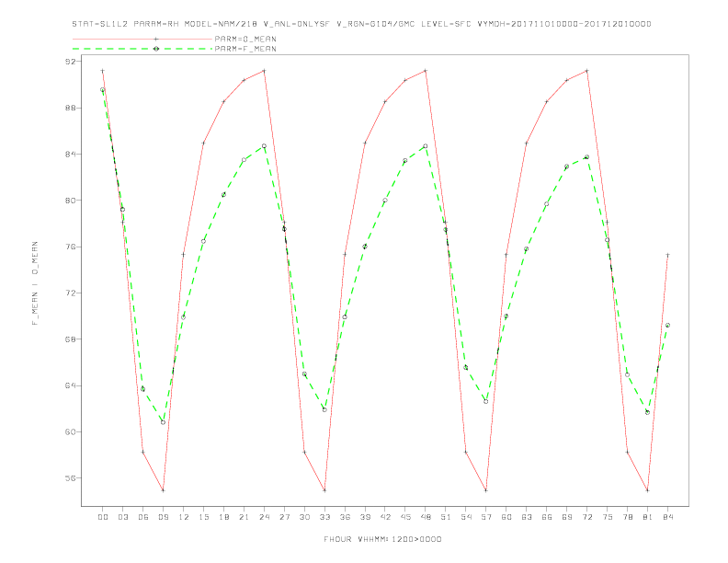Viewport: 728px width, 563px height.
Task: Click LEVEL=SFC in the chart title
Action: tap(446, 24)
